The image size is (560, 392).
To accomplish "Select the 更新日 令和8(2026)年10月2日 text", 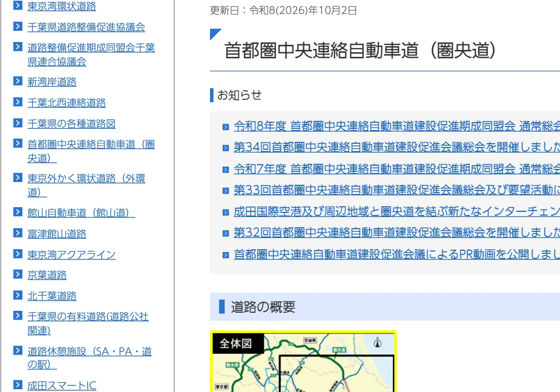I will 284,10.
